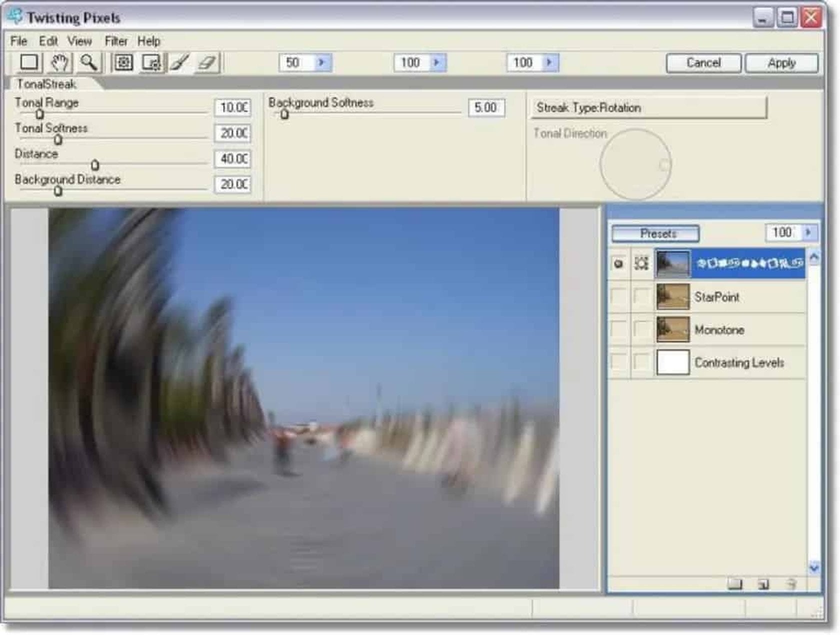This screenshot has height=635, width=840.
Task: Enable the Contrasting Levels preset checkbox
Action: [618, 363]
